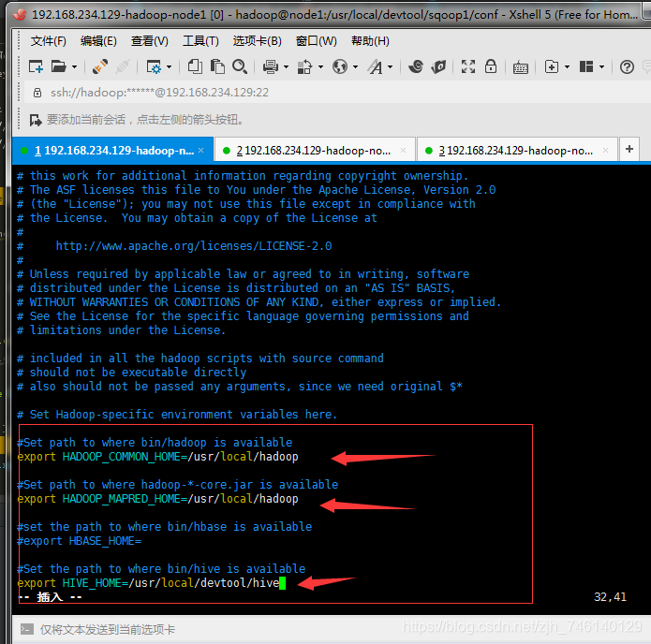Image resolution: width=651 pixels, height=644 pixels.
Task: Launch Xmanager from the toolbar icon
Action: coord(438,66)
